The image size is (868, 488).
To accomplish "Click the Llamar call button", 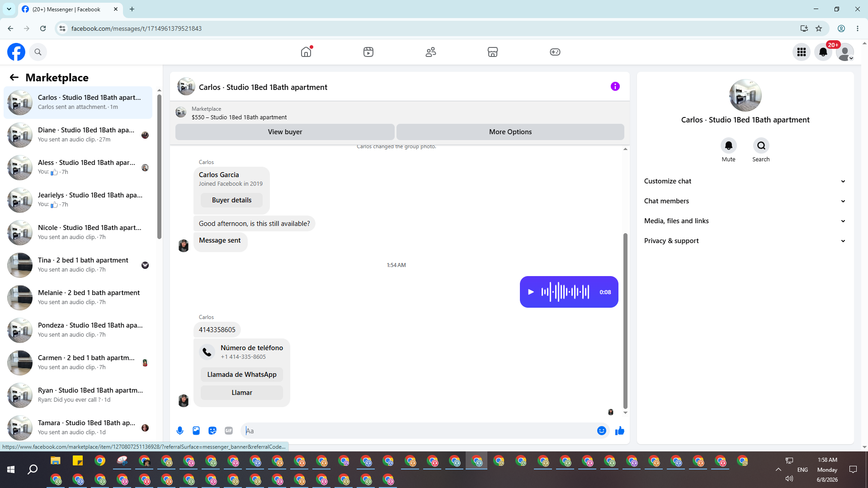I will [x=242, y=393].
